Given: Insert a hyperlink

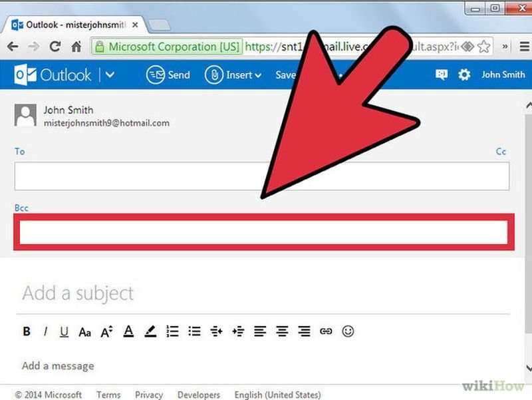Looking at the screenshot, I should (326, 331).
